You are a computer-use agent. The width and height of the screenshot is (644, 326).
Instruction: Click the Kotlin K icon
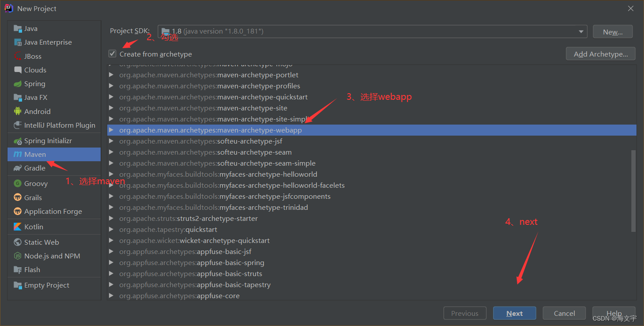(x=18, y=227)
